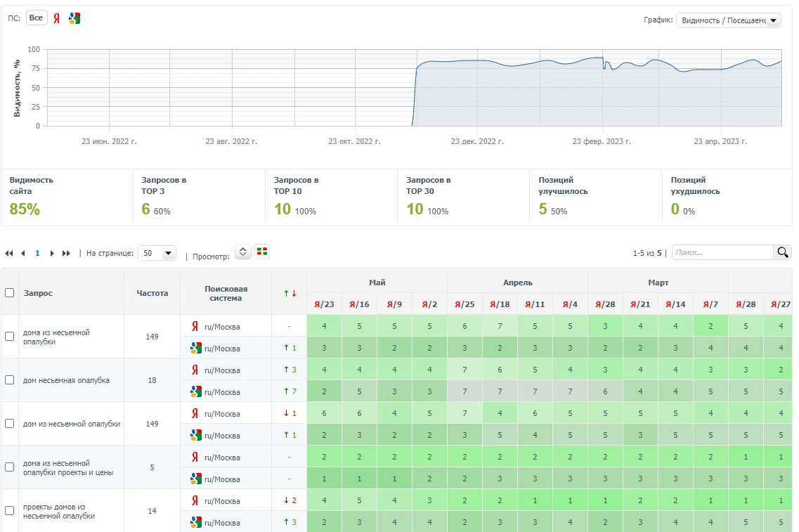Jump to the last page of results
The width and height of the screenshot is (799, 532).
(x=66, y=253)
